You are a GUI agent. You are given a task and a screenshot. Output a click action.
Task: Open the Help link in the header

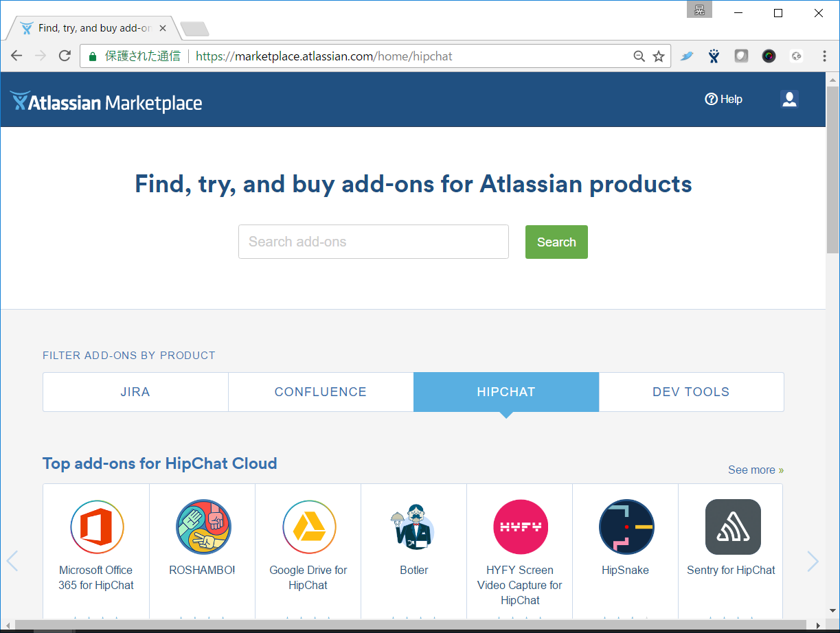coord(724,100)
